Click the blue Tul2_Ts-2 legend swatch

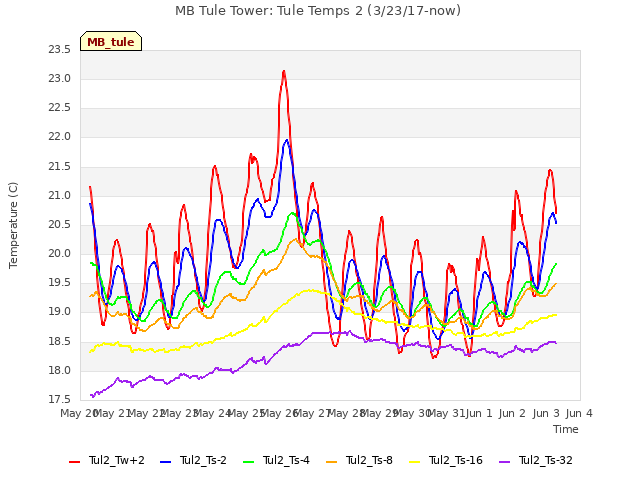click(x=165, y=462)
